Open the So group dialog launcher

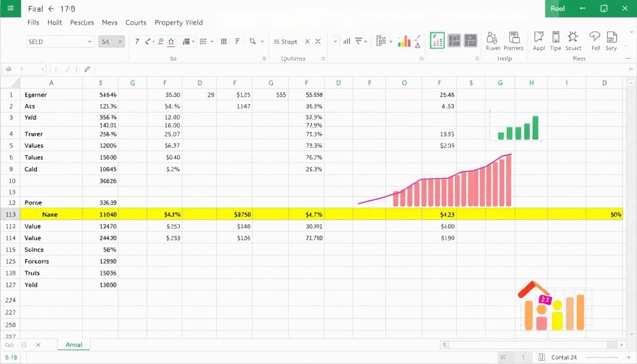(x=264, y=59)
